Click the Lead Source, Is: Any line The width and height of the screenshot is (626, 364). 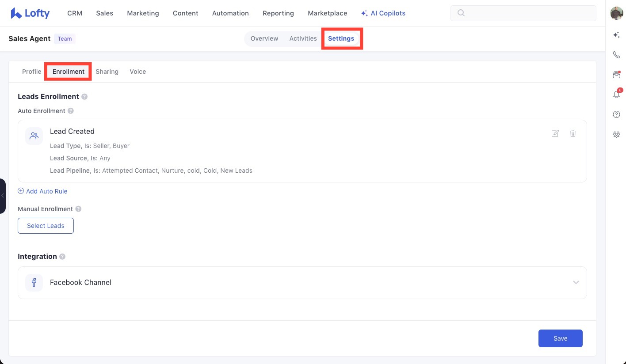point(80,158)
